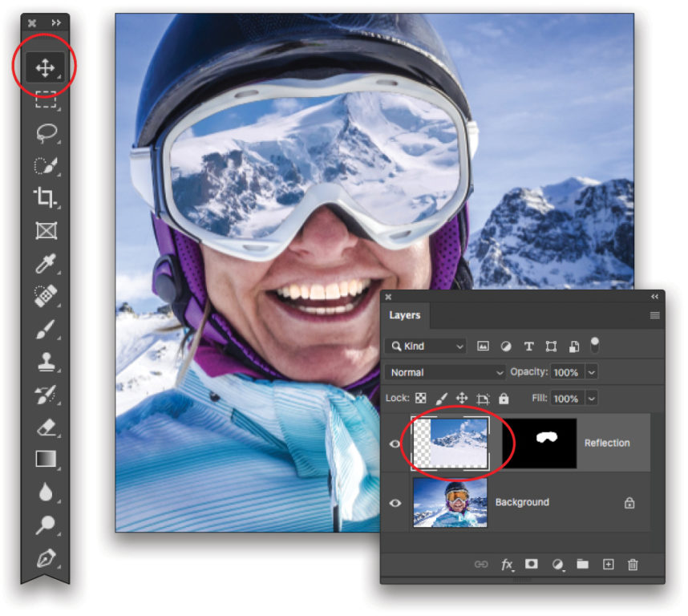
Task: Select the Move tool
Action: tap(44, 67)
